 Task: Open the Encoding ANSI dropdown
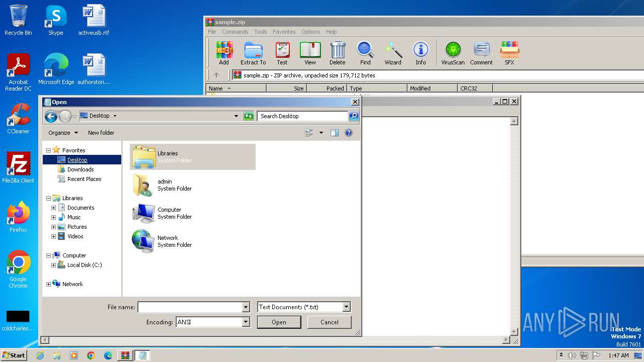(x=246, y=322)
